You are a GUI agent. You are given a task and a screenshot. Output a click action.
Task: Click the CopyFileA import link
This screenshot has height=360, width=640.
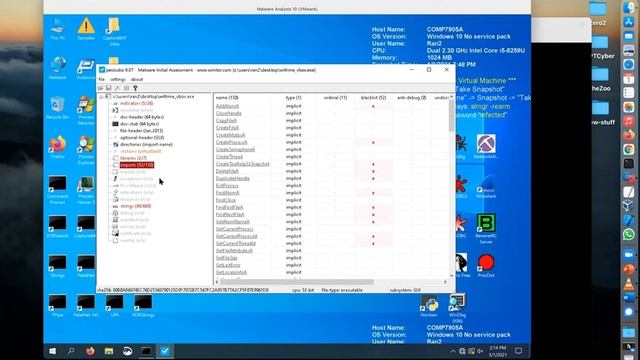click(227, 121)
